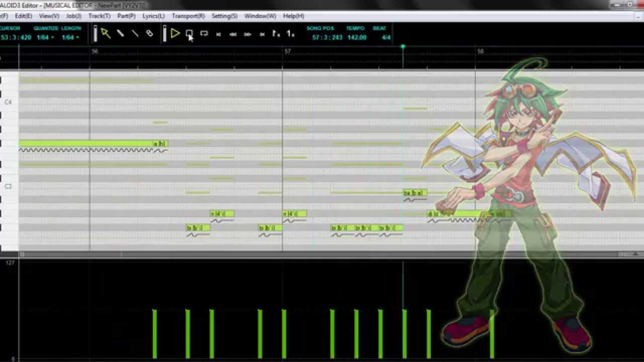
Task: Click the toolbar grip handle before the arrow tool
Action: pyautogui.click(x=96, y=34)
